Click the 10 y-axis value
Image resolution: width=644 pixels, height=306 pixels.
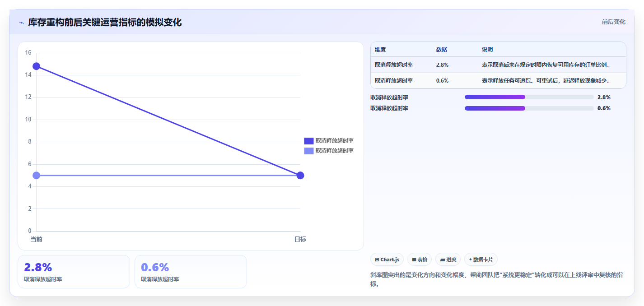pyautogui.click(x=28, y=120)
